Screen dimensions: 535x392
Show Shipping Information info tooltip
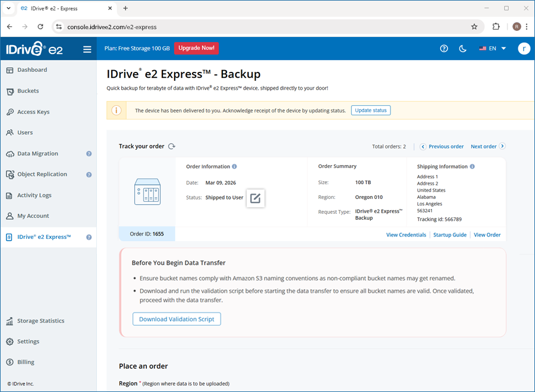coord(472,166)
